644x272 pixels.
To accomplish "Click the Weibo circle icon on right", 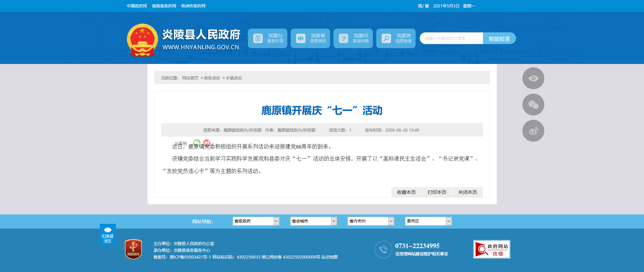I will [533, 131].
